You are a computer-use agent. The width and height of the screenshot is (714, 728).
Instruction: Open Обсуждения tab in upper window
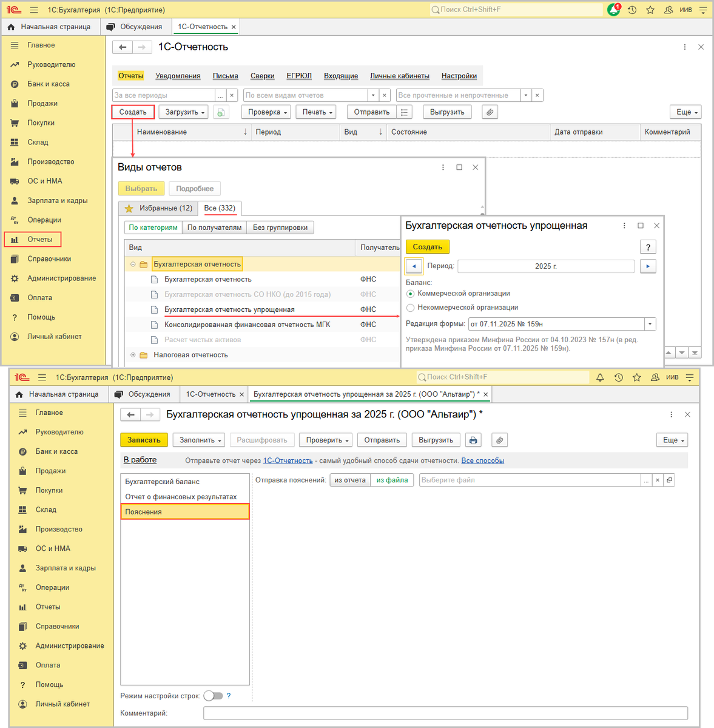click(135, 27)
